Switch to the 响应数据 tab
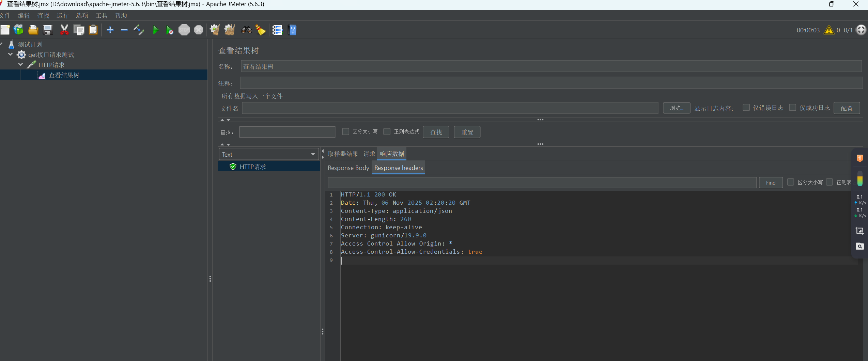This screenshot has height=361, width=868. click(x=392, y=154)
